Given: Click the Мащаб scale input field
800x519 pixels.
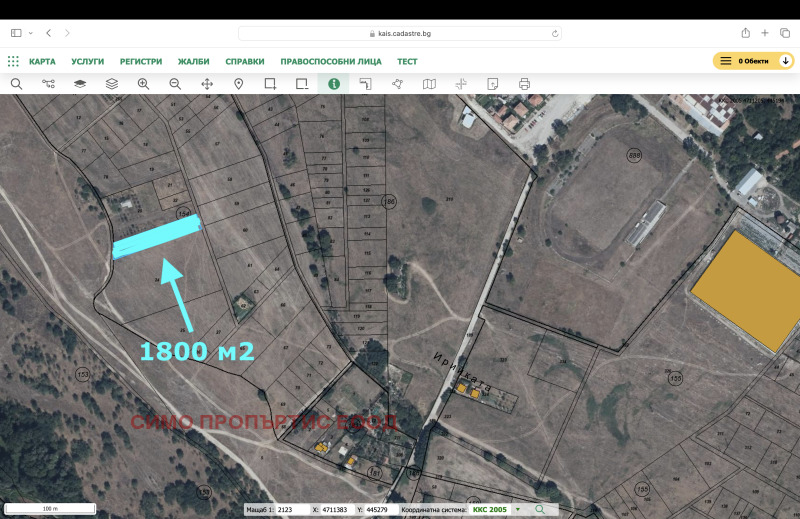Looking at the screenshot, I should 292,509.
